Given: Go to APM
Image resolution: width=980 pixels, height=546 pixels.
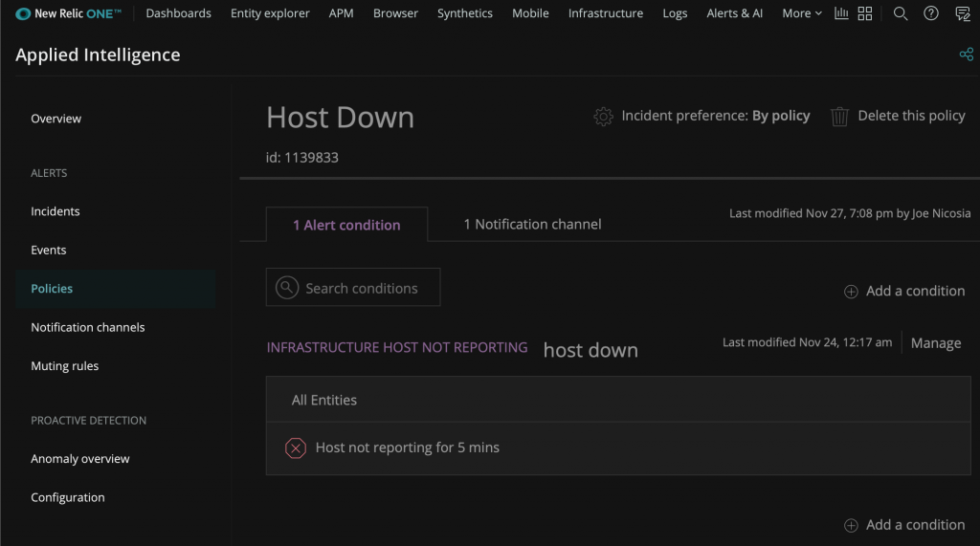Looking at the screenshot, I should (x=342, y=13).
